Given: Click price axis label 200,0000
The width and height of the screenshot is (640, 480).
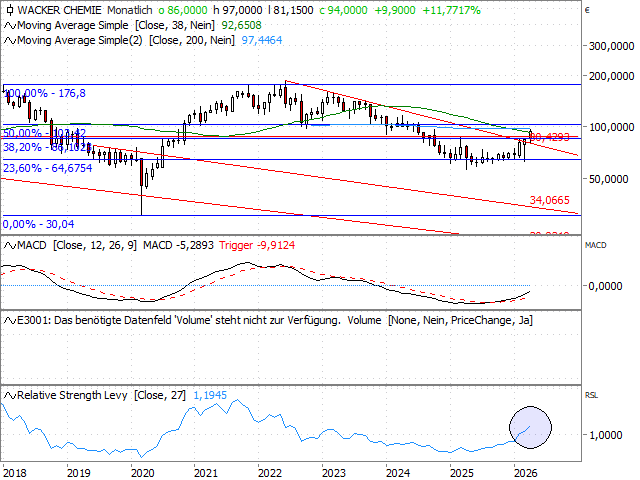Looking at the screenshot, I should pyautogui.click(x=611, y=76).
